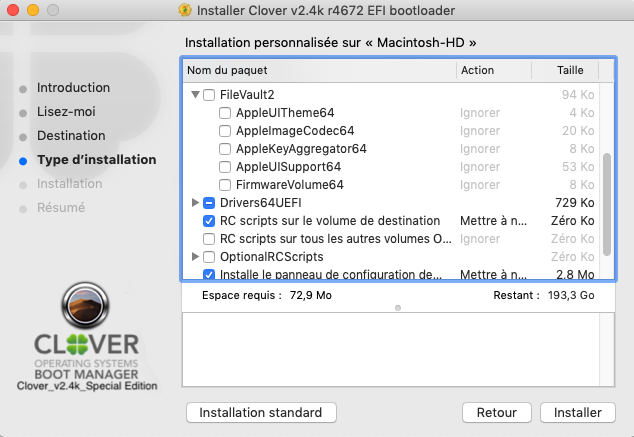
Task: Expand the Drivers64UEFI disclosure triangle
Action: (x=195, y=203)
